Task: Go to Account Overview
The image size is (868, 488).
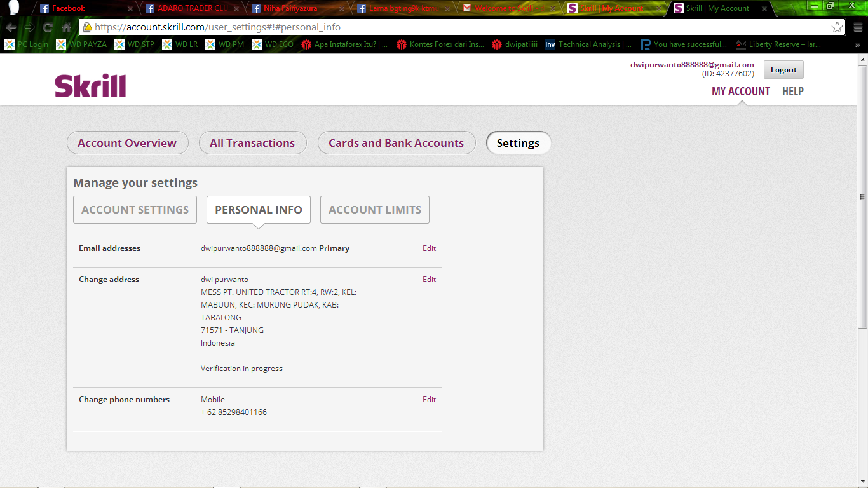Action: [x=127, y=143]
